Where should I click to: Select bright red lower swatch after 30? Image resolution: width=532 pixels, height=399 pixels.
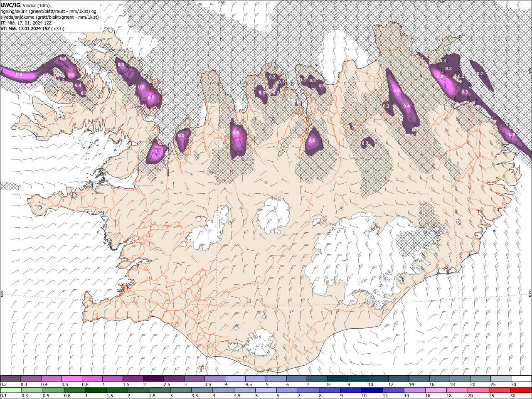520,390
